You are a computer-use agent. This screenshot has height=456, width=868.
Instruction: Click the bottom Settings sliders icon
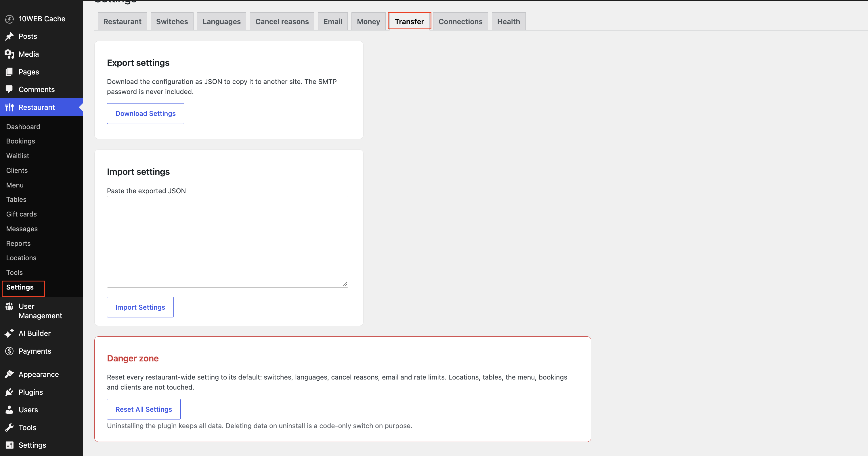(9, 445)
